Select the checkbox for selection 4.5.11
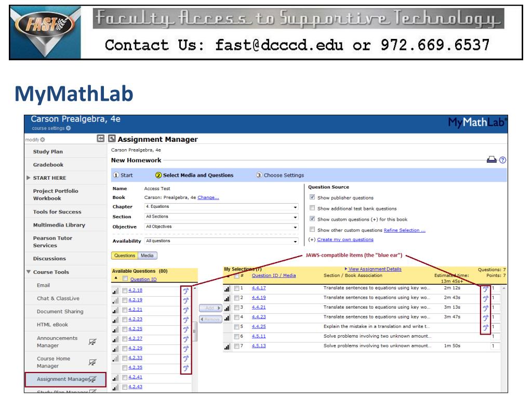The width and height of the screenshot is (532, 399). coord(236,337)
